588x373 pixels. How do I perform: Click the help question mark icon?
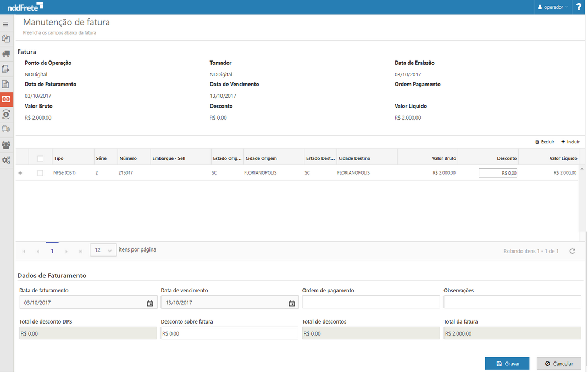(579, 7)
